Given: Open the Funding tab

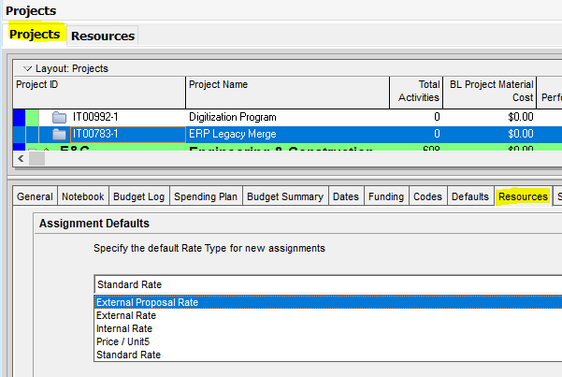Looking at the screenshot, I should point(386,196).
